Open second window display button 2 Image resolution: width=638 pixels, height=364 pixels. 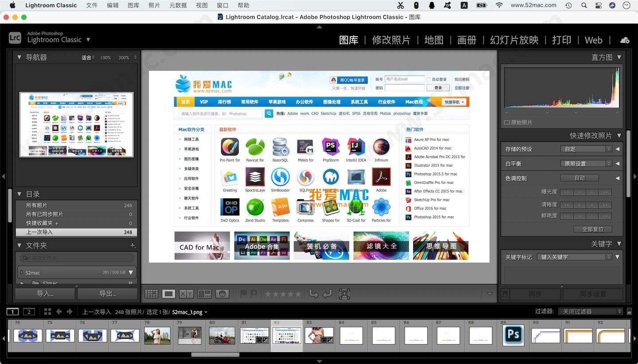click(29, 312)
